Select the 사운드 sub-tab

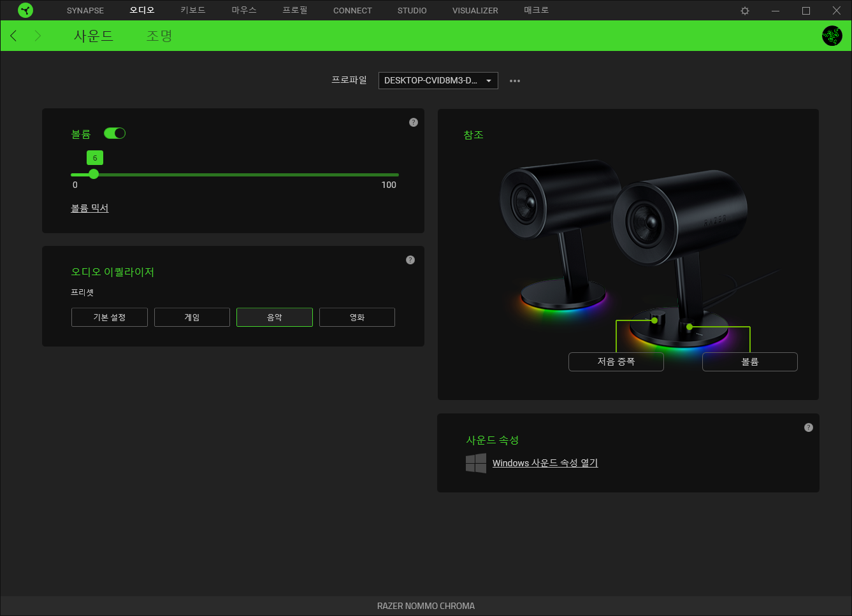point(94,36)
